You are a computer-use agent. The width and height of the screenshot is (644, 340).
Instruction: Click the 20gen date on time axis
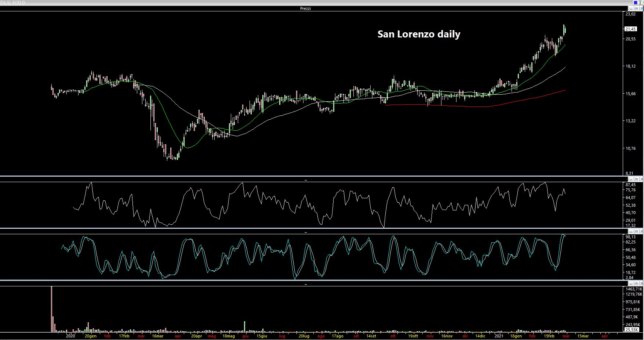pos(91,336)
